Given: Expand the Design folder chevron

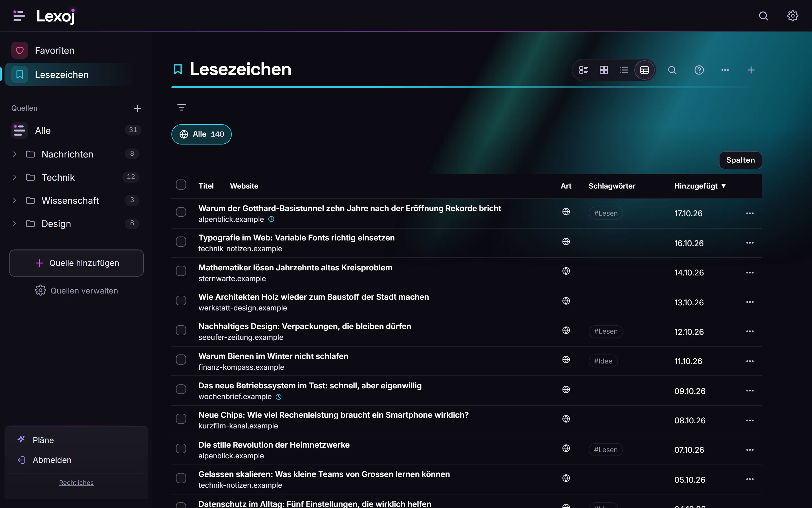Looking at the screenshot, I should point(14,224).
